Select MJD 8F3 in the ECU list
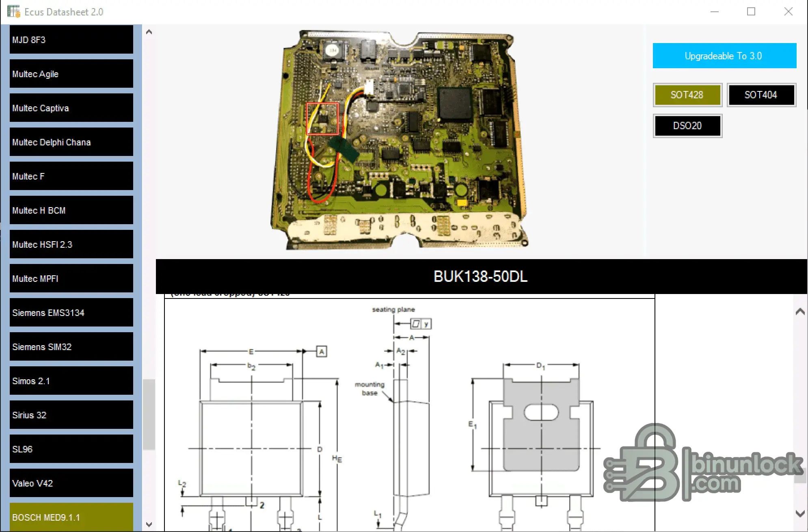Viewport: 808px width, 532px height. click(x=71, y=39)
